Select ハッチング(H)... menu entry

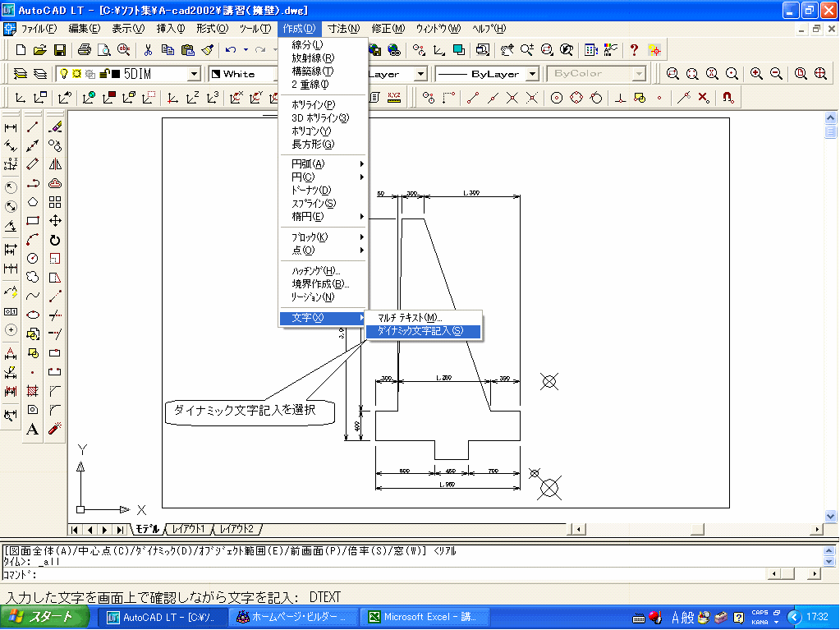[x=323, y=270]
